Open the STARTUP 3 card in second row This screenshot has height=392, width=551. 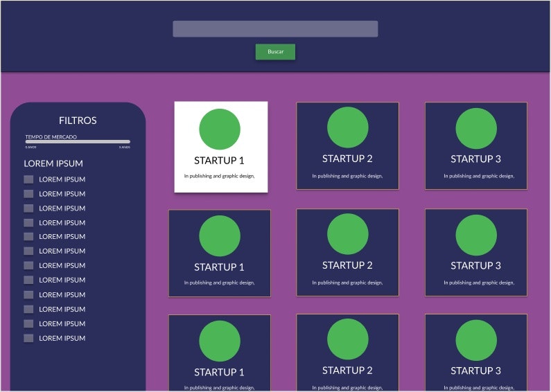[x=476, y=253]
